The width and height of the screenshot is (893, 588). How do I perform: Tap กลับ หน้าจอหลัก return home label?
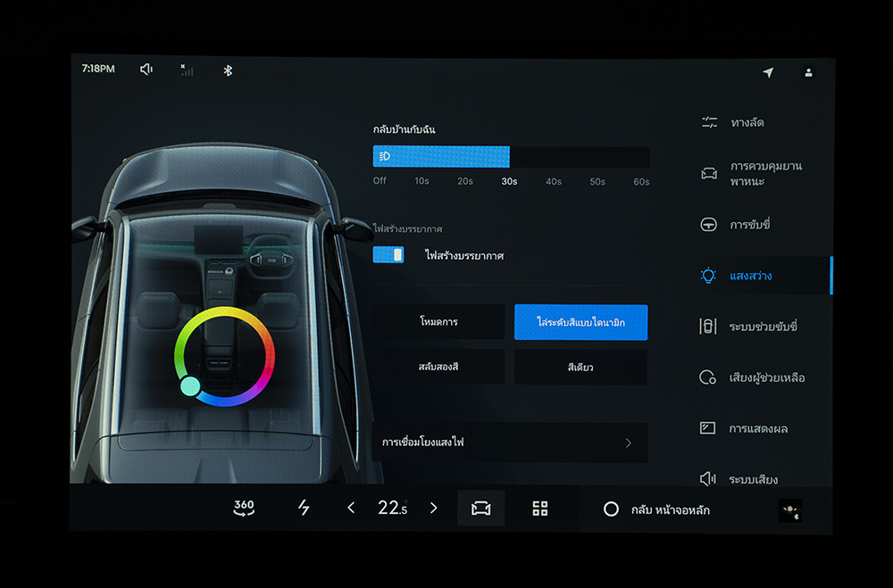click(671, 510)
